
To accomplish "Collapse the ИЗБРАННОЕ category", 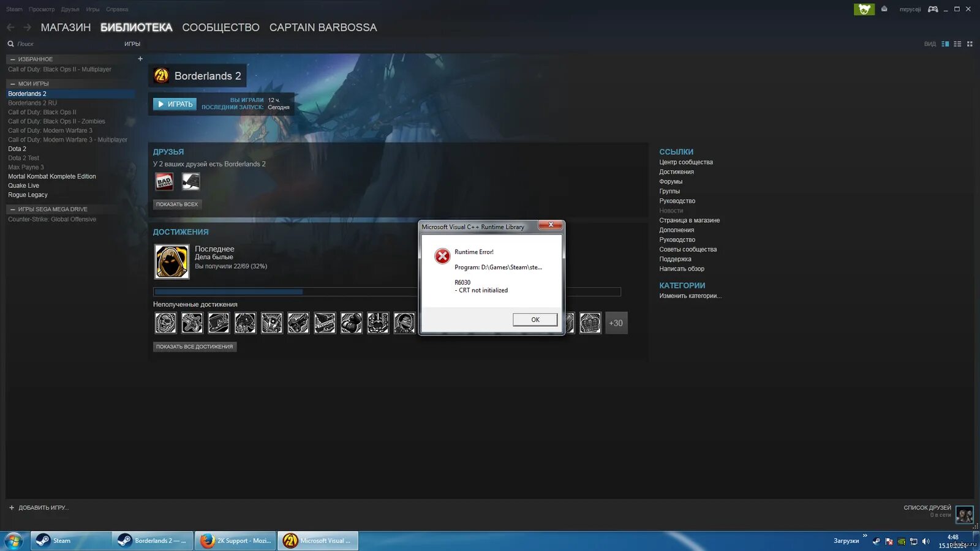I will tap(12, 59).
